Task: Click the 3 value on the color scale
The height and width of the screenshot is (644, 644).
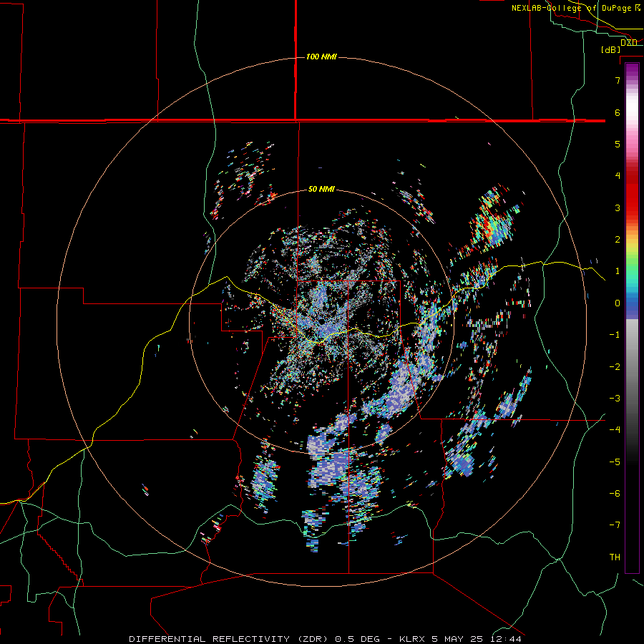Action: (x=618, y=208)
